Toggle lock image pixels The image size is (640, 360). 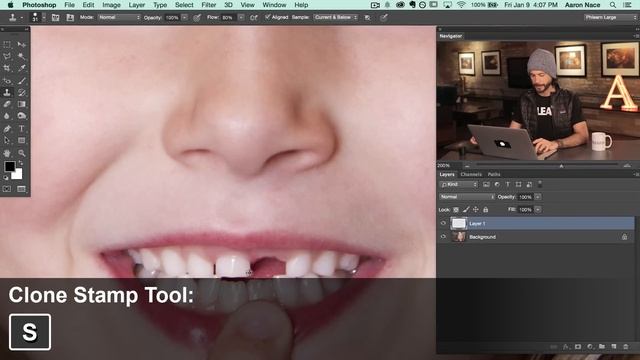click(466, 210)
